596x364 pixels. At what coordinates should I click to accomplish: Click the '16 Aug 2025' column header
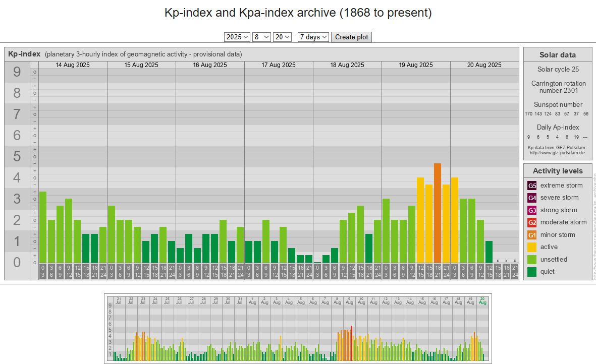pos(210,65)
